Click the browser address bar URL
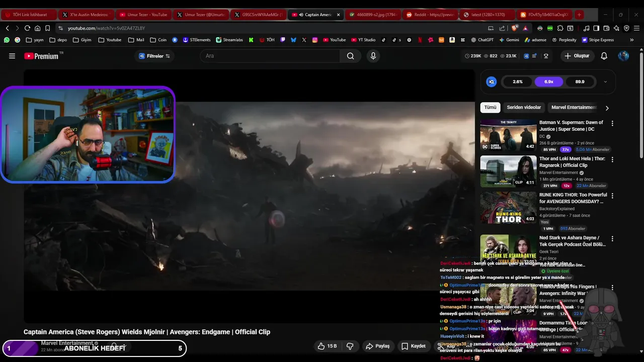This screenshot has width=644, height=362. 106,28
